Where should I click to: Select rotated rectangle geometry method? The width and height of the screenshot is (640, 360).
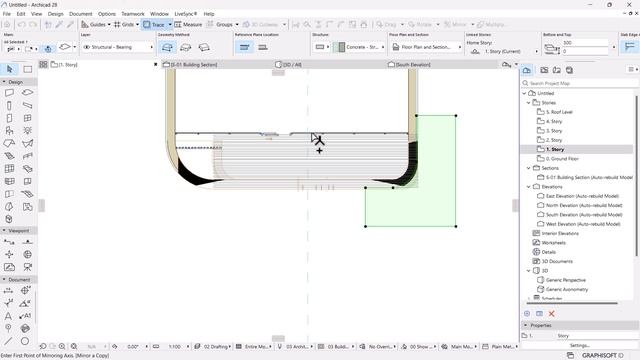(204, 47)
